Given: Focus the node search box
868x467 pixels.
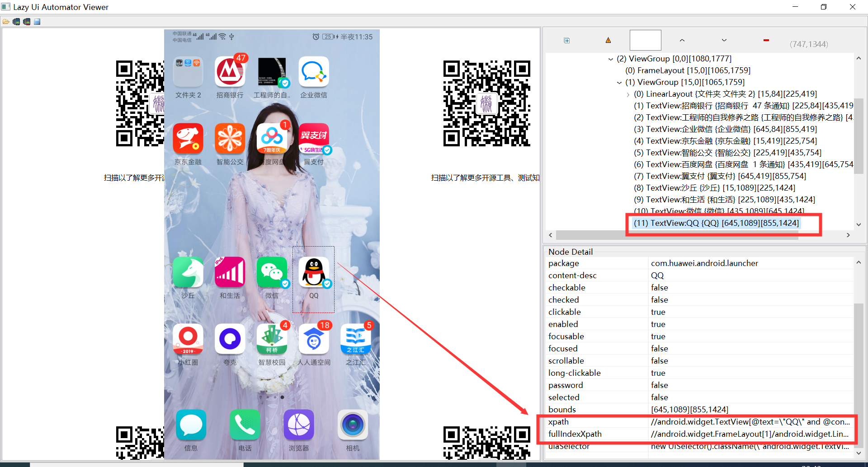Looking at the screenshot, I should [x=645, y=40].
